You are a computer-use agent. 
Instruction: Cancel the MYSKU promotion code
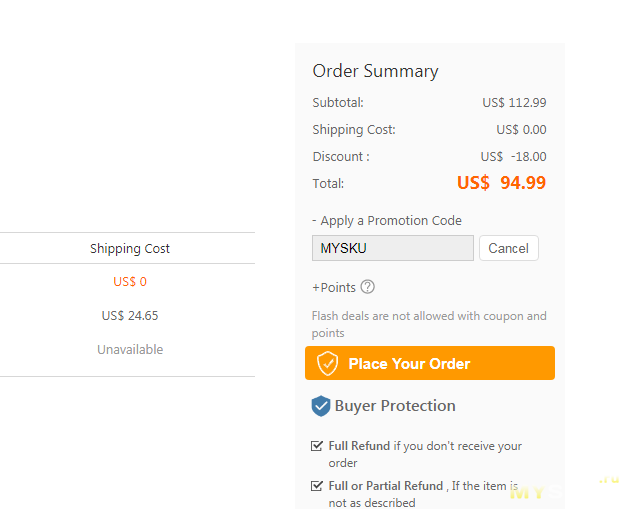click(x=508, y=248)
